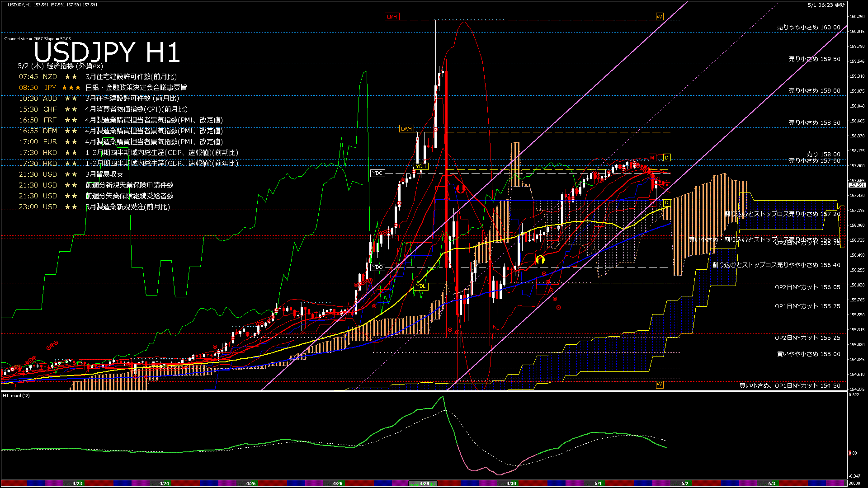This screenshot has width=868, height=488.
Task: Select the white YDC marker label
Action: click(x=377, y=173)
